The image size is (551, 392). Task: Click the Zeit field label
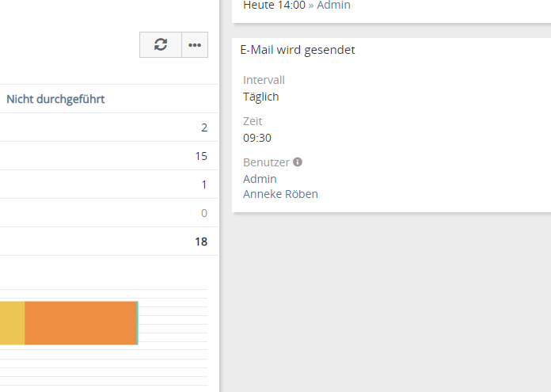pyautogui.click(x=253, y=121)
